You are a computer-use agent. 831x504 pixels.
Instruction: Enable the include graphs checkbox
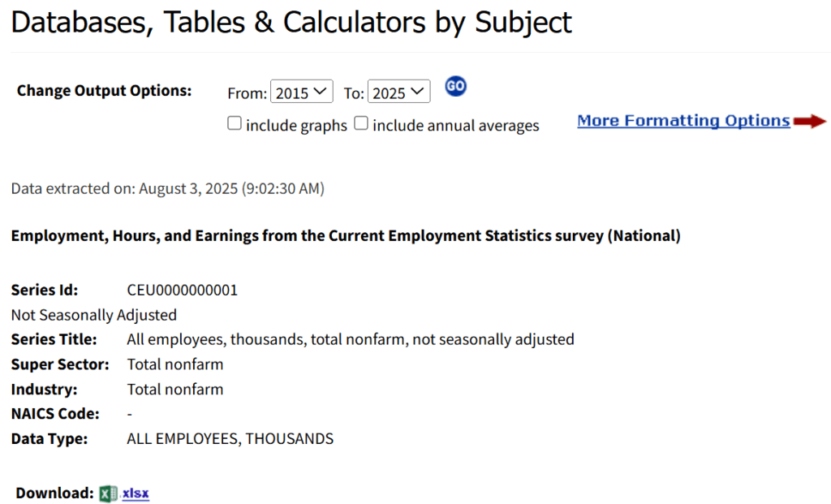tap(235, 123)
